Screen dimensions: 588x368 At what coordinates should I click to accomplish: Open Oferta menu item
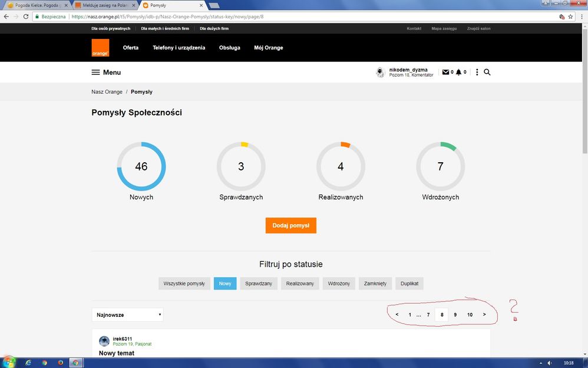130,48
